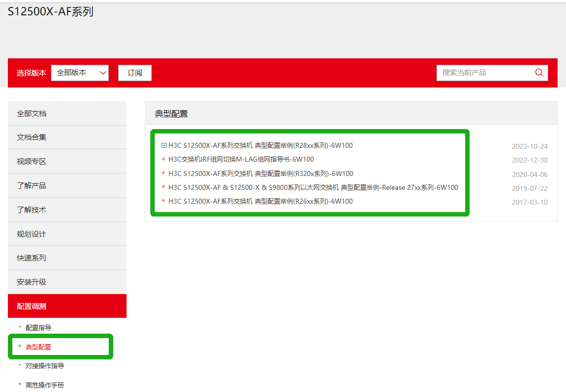Click the arrow bullet beside the R320x document

point(163,173)
